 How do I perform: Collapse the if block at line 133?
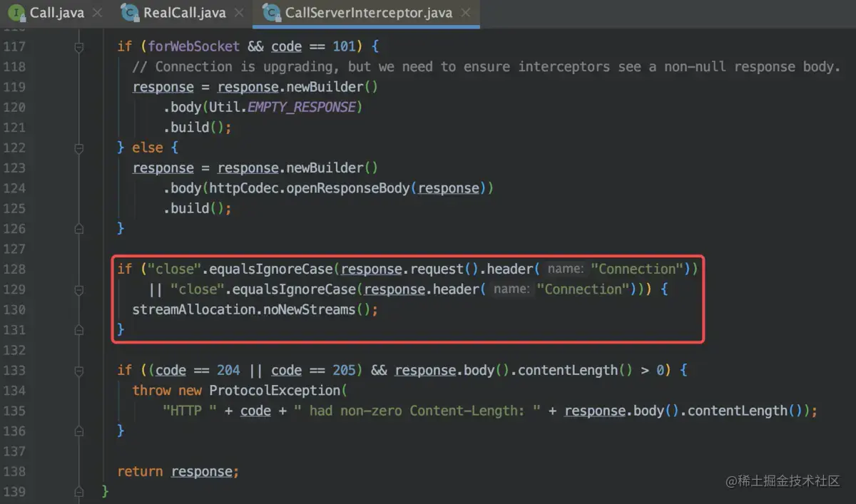(x=79, y=371)
